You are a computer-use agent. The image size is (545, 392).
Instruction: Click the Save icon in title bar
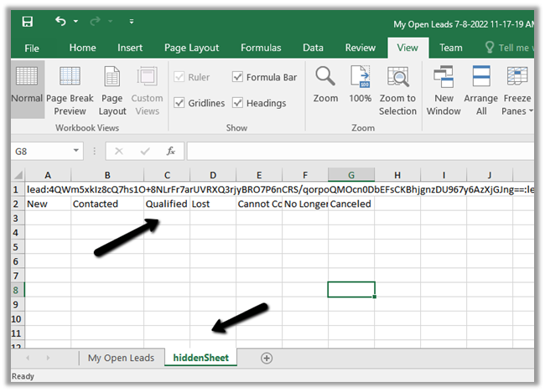click(x=27, y=22)
